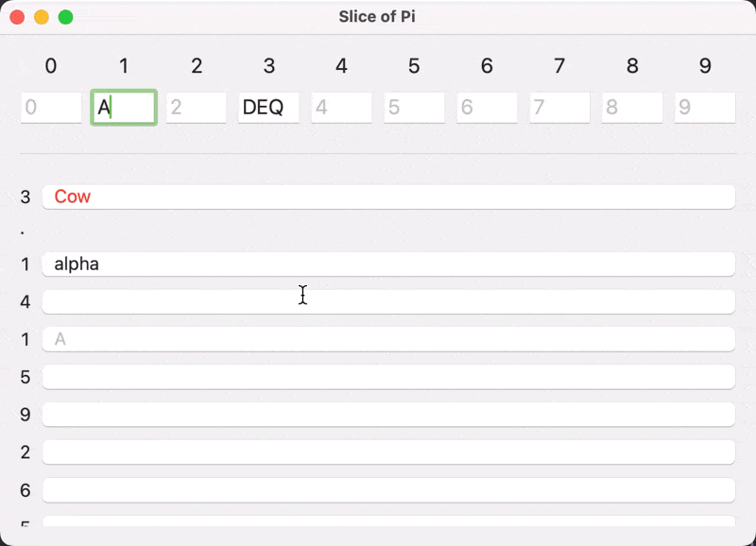Click the top input field with placeholder 5
Screen dimensions: 756x546
414,108
